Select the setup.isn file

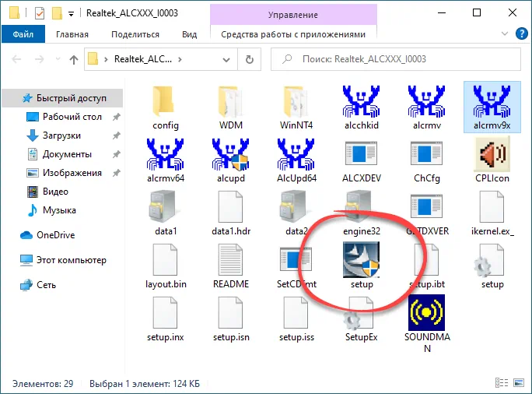231,319
